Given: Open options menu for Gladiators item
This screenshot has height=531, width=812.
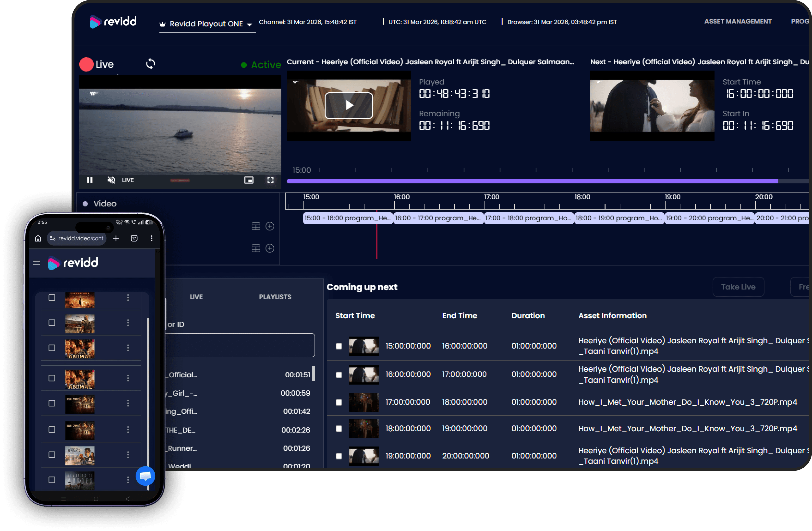Looking at the screenshot, I should pos(128,323).
